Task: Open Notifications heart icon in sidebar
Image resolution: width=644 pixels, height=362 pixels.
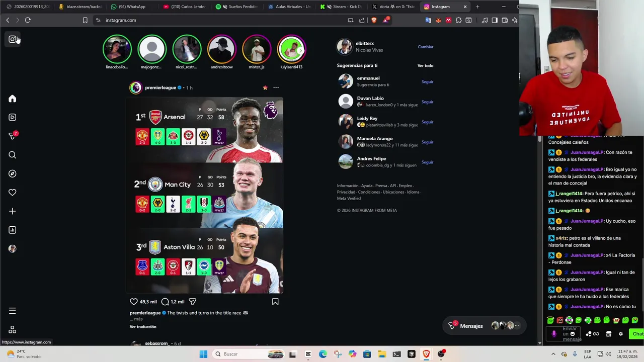Action: click(13, 192)
